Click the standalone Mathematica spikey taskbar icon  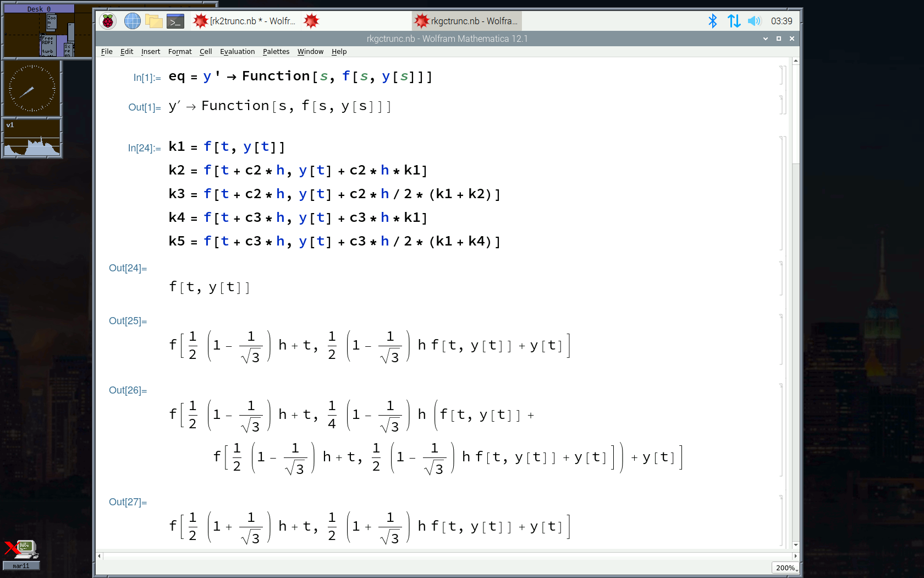click(311, 21)
